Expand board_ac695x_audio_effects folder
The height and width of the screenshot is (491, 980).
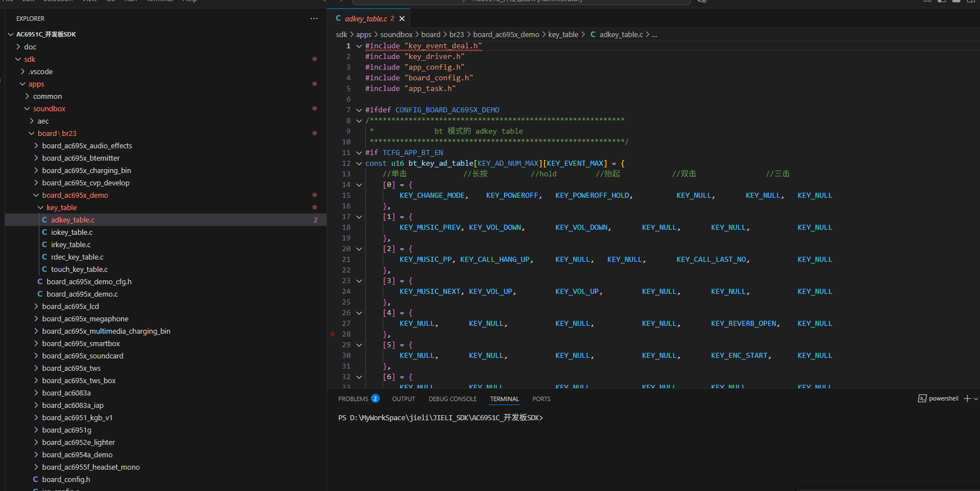tap(36, 146)
